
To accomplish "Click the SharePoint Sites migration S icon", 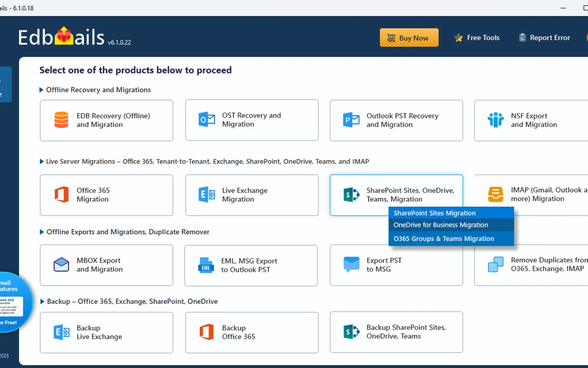I will coord(351,195).
